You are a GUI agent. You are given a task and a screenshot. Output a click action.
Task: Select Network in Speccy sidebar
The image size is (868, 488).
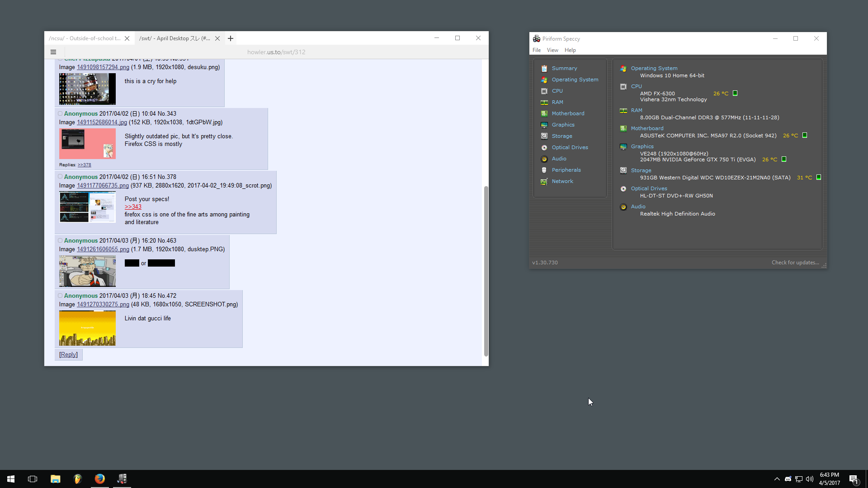pyautogui.click(x=562, y=181)
